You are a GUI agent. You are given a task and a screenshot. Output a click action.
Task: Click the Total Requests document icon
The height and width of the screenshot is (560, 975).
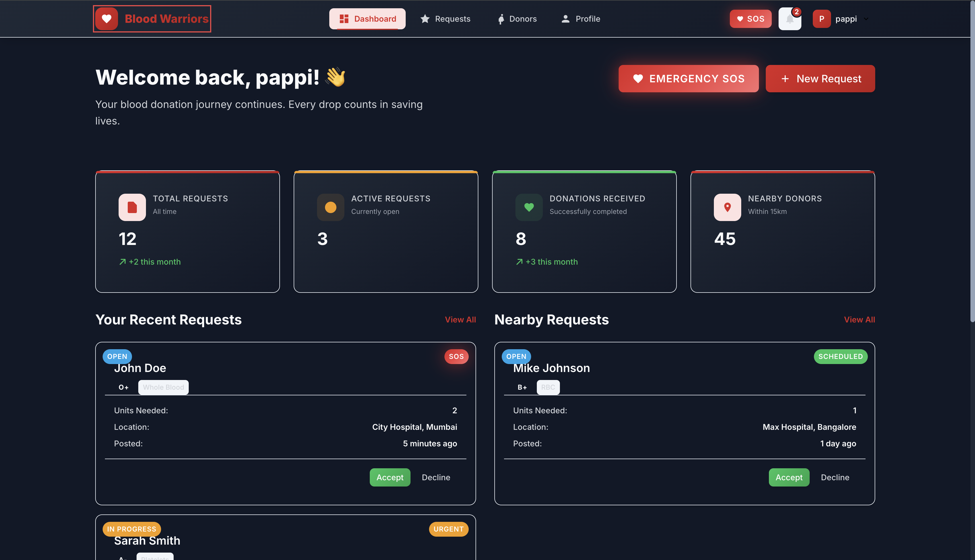click(x=132, y=207)
